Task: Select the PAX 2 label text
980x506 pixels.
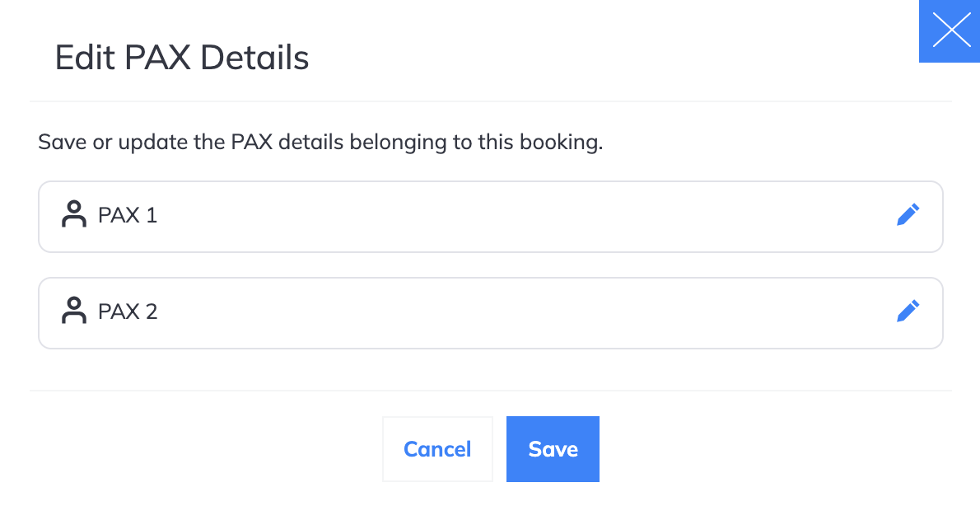Action: click(x=128, y=312)
